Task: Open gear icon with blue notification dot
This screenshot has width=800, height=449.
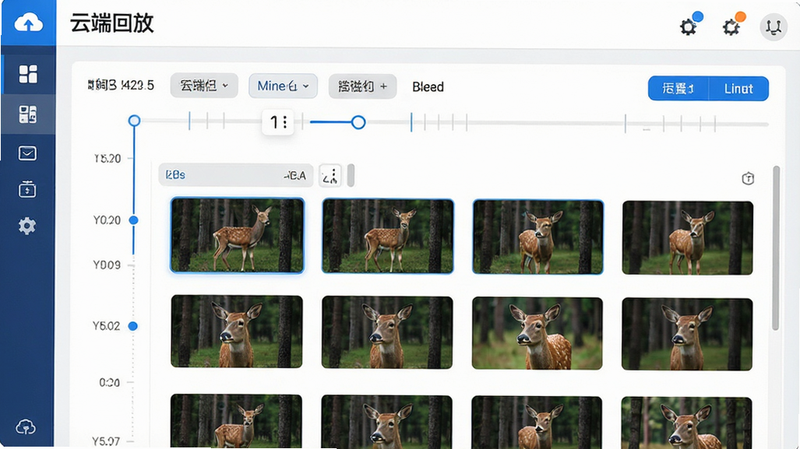Action: coord(688,26)
